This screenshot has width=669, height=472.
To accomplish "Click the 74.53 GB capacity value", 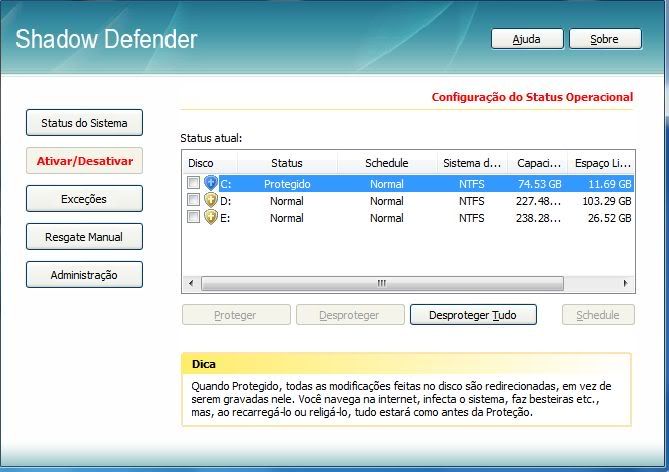I will [x=540, y=184].
